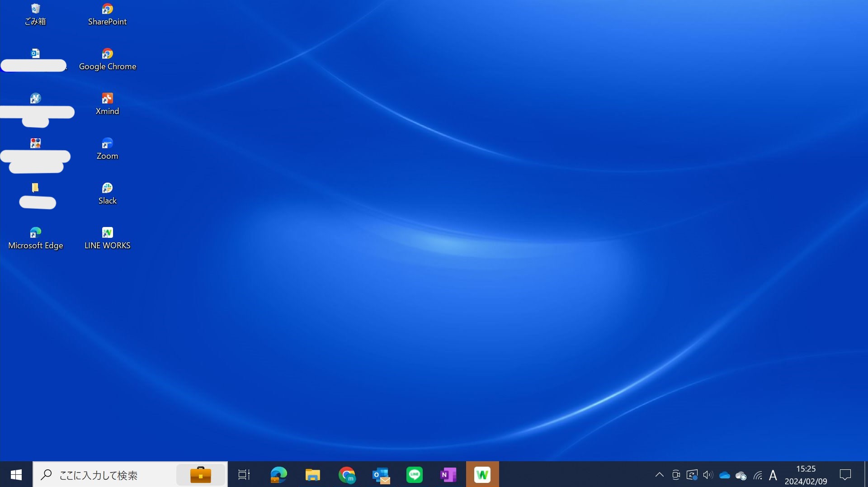This screenshot has height=487, width=868.
Task: Open OneNote from the taskbar
Action: 448,475
